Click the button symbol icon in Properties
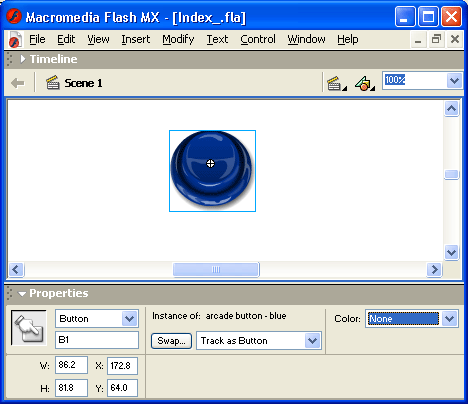Image resolution: width=468 pixels, height=404 pixels. click(29, 328)
